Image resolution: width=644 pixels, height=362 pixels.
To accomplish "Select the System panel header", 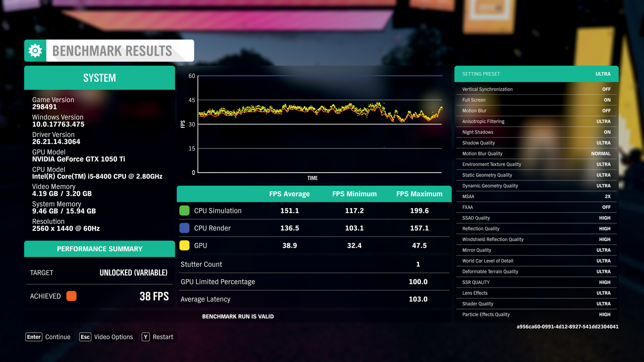I will (100, 78).
